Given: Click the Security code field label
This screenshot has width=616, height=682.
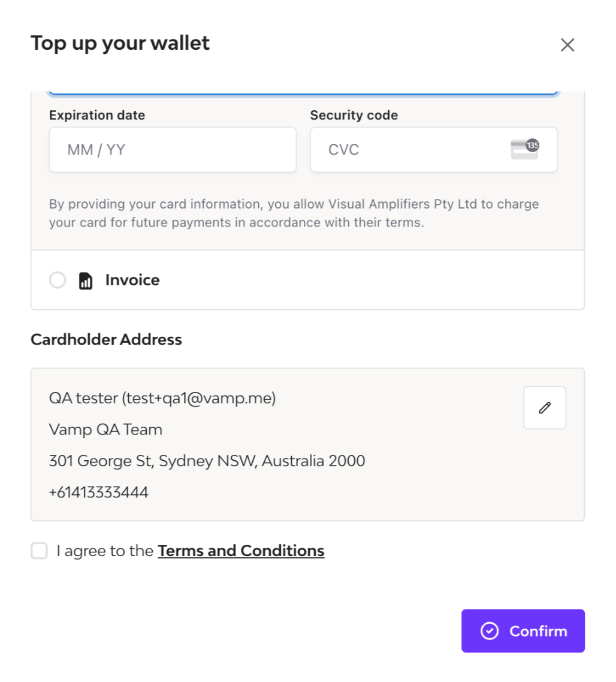Looking at the screenshot, I should (354, 115).
